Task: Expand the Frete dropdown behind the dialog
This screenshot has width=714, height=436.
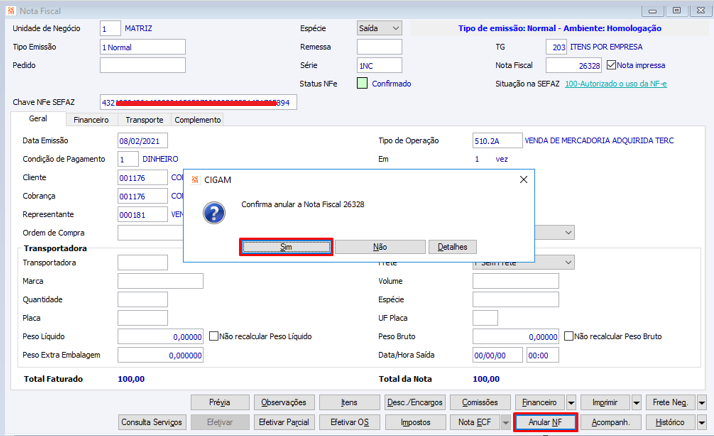Action: [x=568, y=263]
